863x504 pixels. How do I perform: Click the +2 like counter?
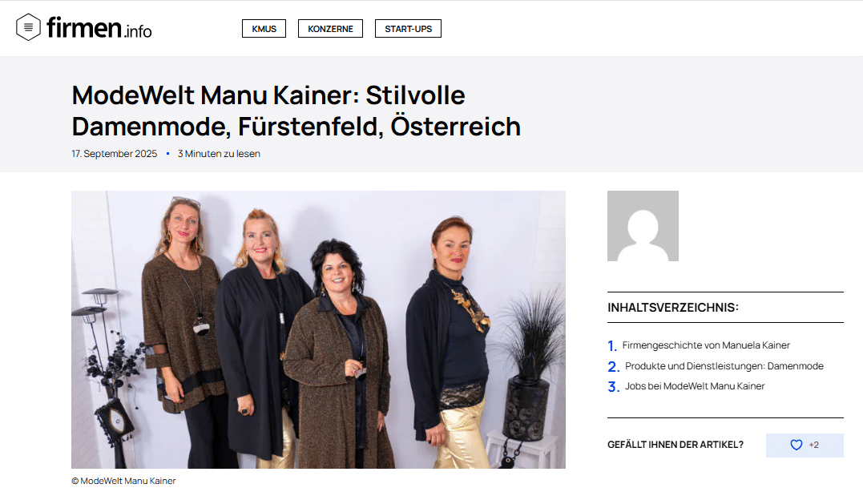pos(813,445)
